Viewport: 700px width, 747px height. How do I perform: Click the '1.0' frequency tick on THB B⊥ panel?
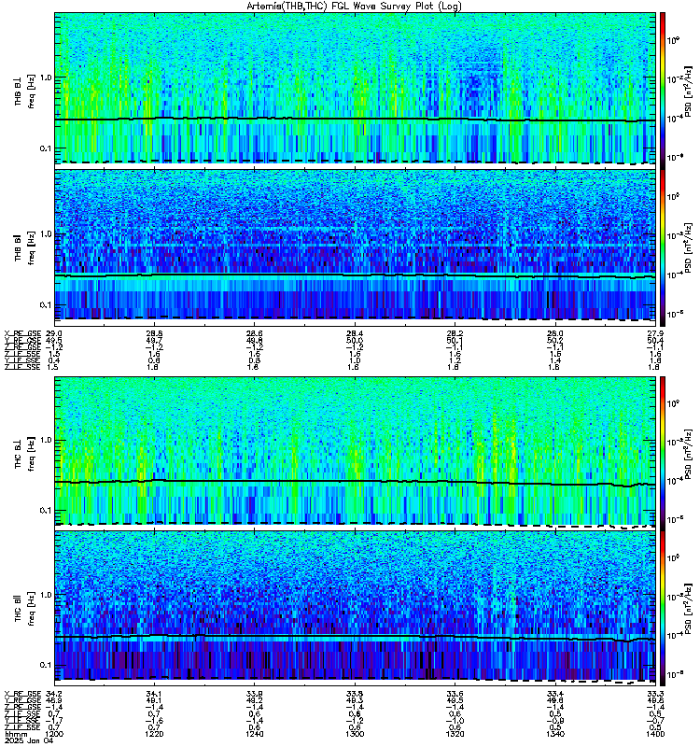(46, 78)
